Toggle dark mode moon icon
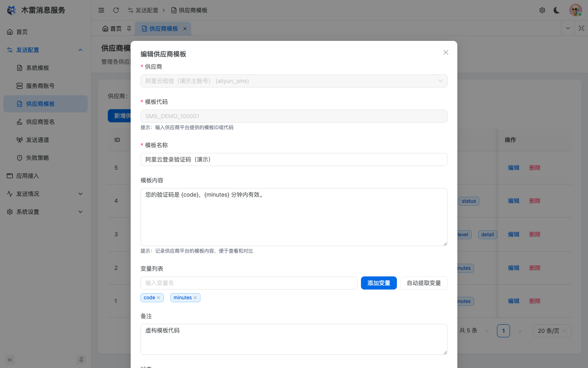588x368 pixels. click(557, 10)
